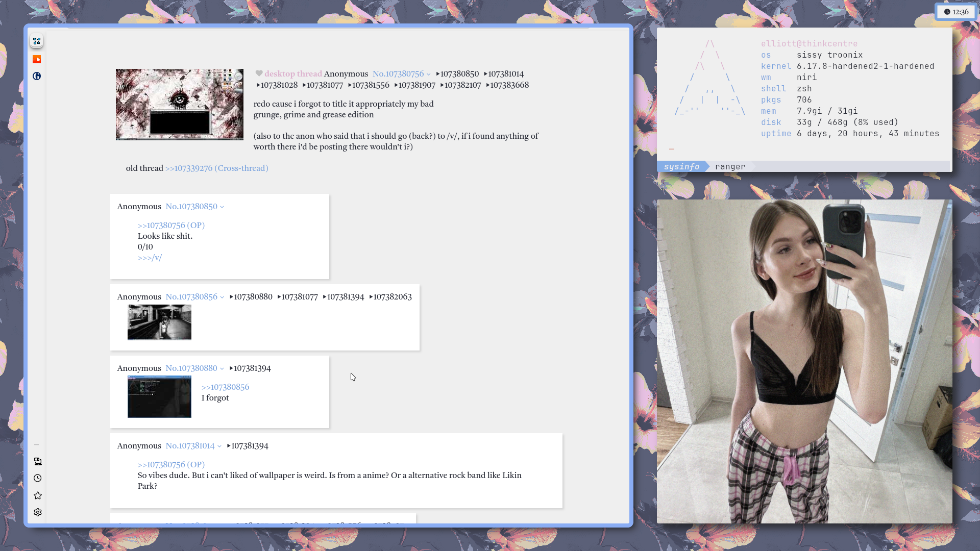Expand post menu arrow for No.107380850
Viewport: 980px width, 551px height.
222,207
